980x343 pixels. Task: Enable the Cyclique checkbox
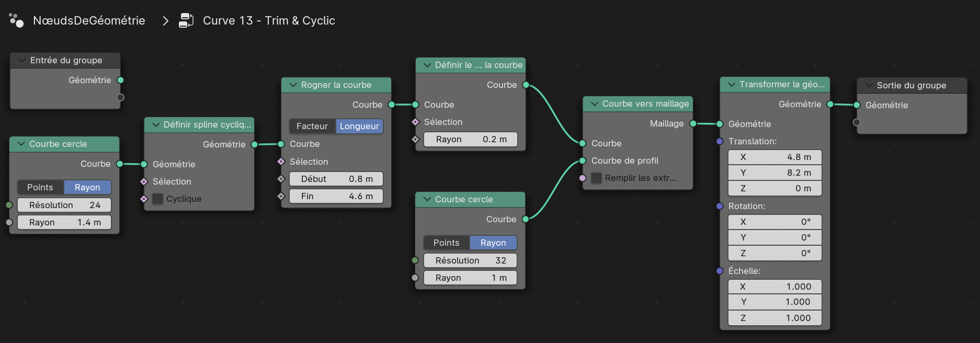157,199
